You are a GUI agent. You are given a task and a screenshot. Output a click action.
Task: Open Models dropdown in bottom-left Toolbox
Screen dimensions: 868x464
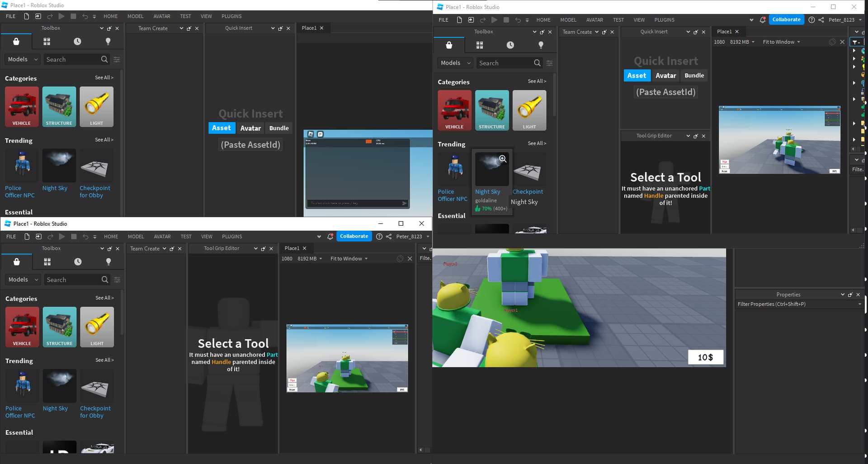click(x=23, y=279)
